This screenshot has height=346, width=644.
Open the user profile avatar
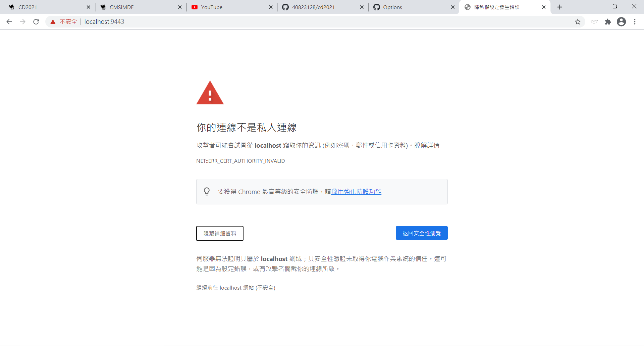[x=621, y=22]
